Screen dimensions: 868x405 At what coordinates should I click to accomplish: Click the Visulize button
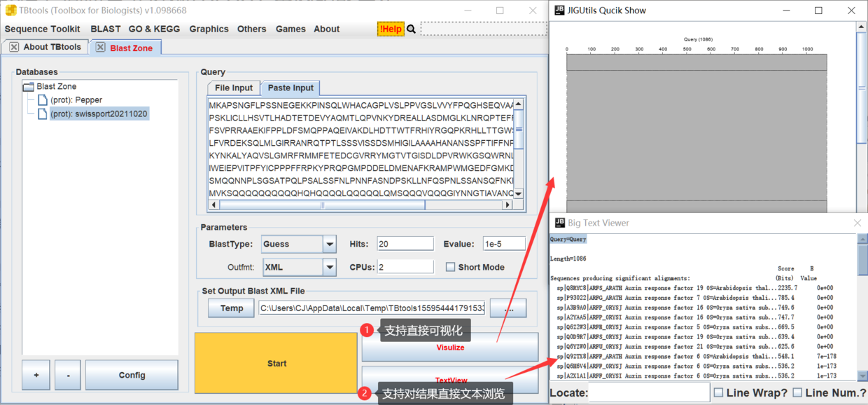click(x=450, y=347)
